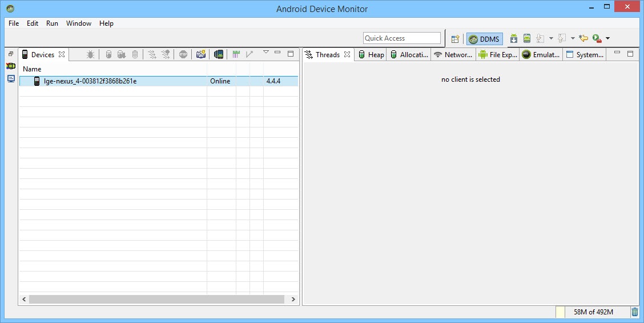Click the Debug process bug icon
The width and height of the screenshot is (644, 323).
coord(90,54)
